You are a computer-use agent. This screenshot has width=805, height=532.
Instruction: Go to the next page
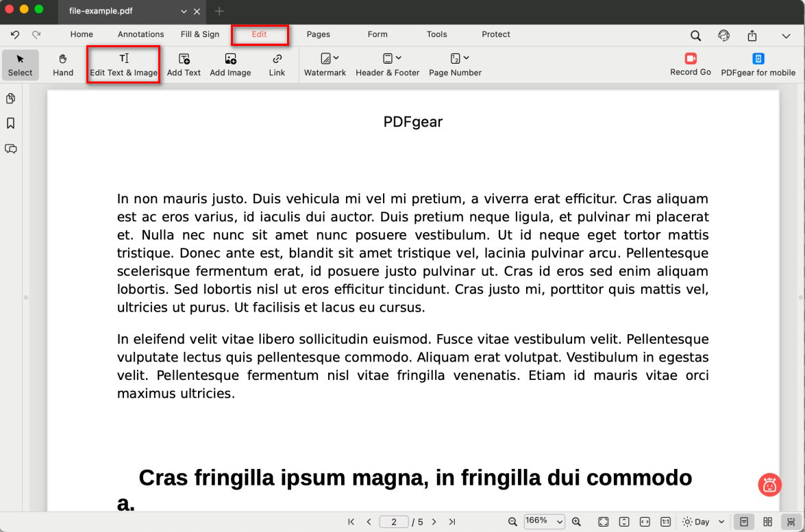(434, 522)
